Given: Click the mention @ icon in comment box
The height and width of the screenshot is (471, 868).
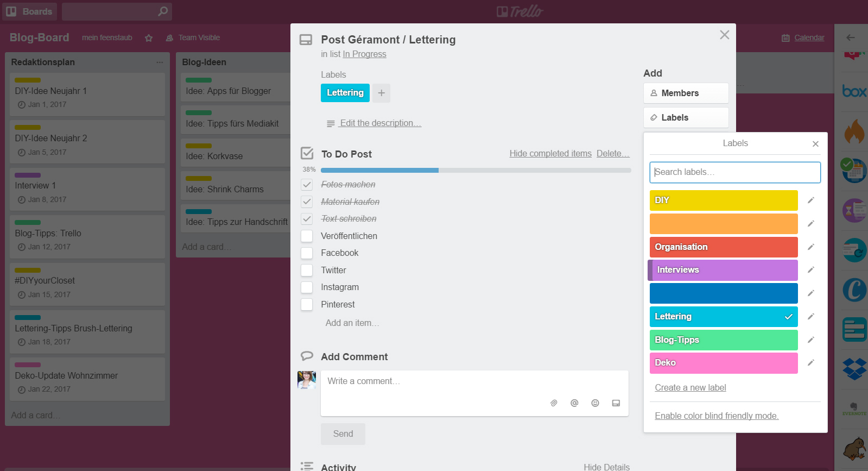Looking at the screenshot, I should point(574,403).
